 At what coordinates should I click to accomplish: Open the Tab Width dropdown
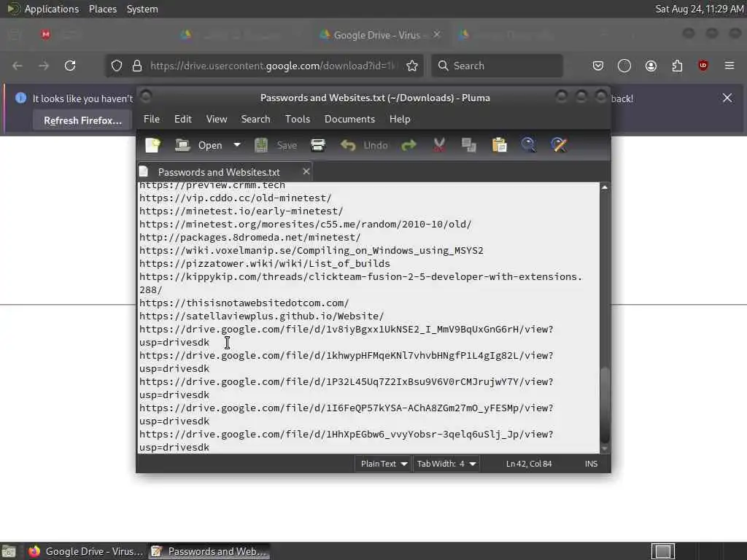point(446,463)
